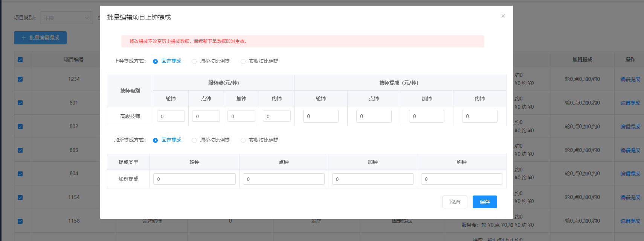This screenshot has height=241, width=644.
Task: Click the 操作 column header
Action: click(x=630, y=59)
